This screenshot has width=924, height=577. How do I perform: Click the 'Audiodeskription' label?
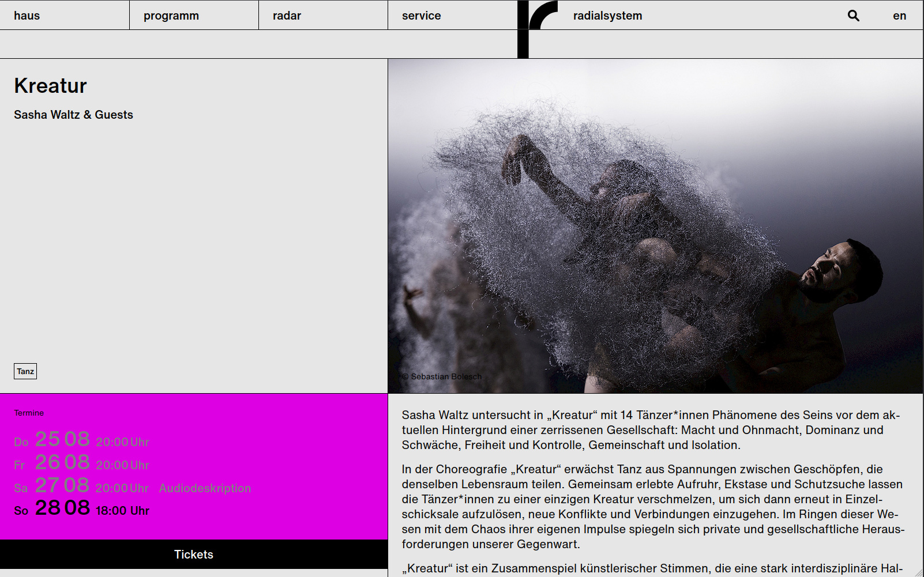coord(205,488)
